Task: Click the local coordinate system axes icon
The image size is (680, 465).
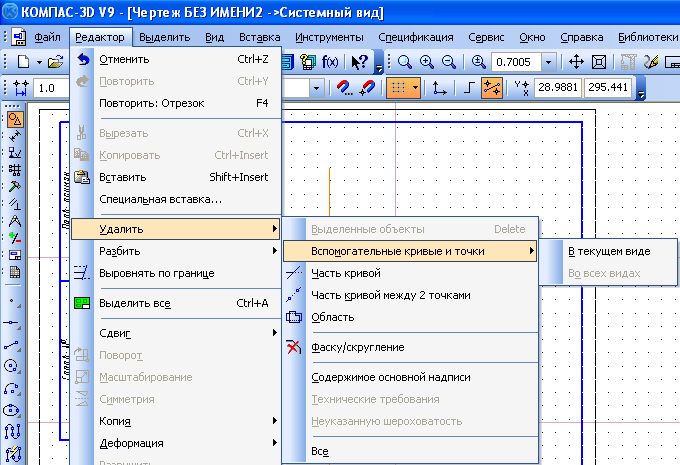Action: point(439,88)
